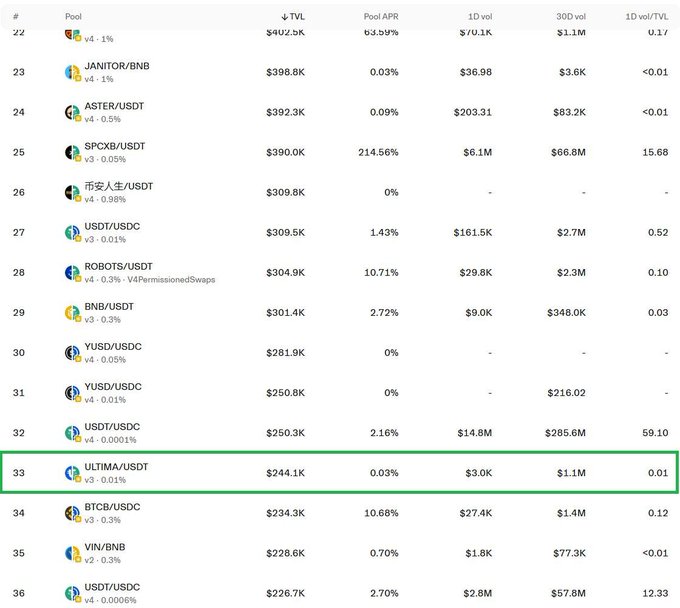Image resolution: width=680 pixels, height=608 pixels.
Task: Click token icon of USDT/USDC v4 0.0006% pool
Action: pos(73,594)
